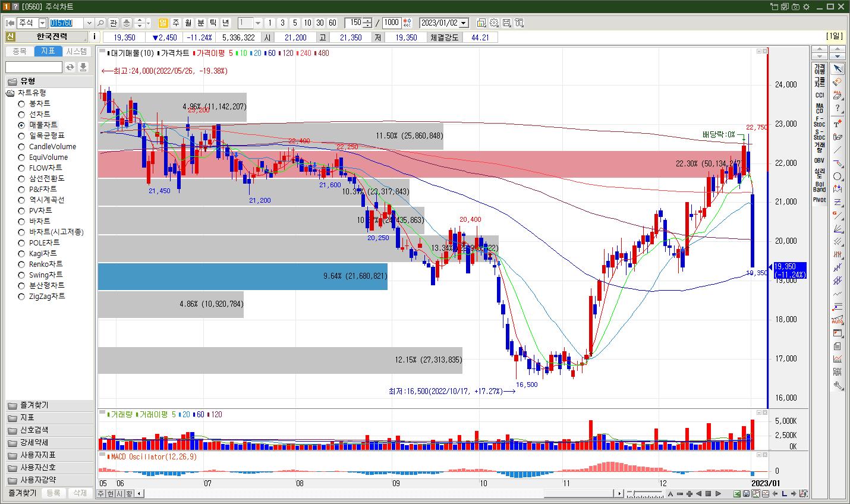
Task: Expand the 강세약세 folder section
Action: pyautogui.click(x=49, y=442)
